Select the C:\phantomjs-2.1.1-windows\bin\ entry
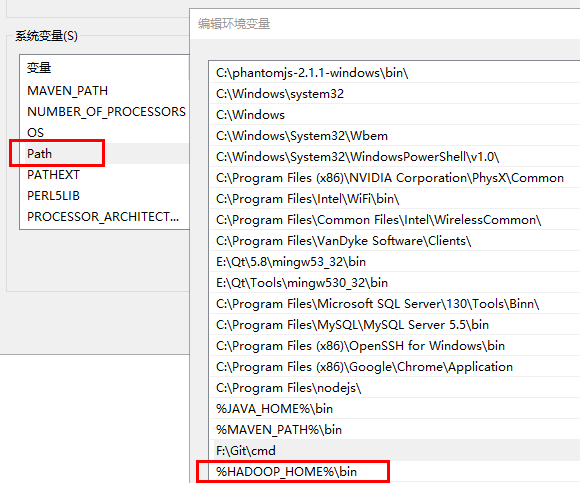Viewport: 580px width, 483px height. pos(395,73)
